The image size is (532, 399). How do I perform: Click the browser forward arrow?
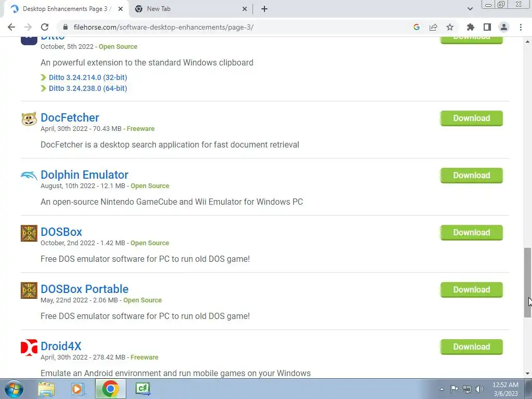28,27
